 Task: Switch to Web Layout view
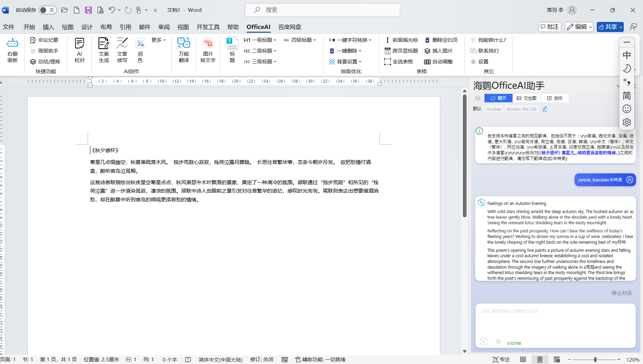tap(557, 360)
